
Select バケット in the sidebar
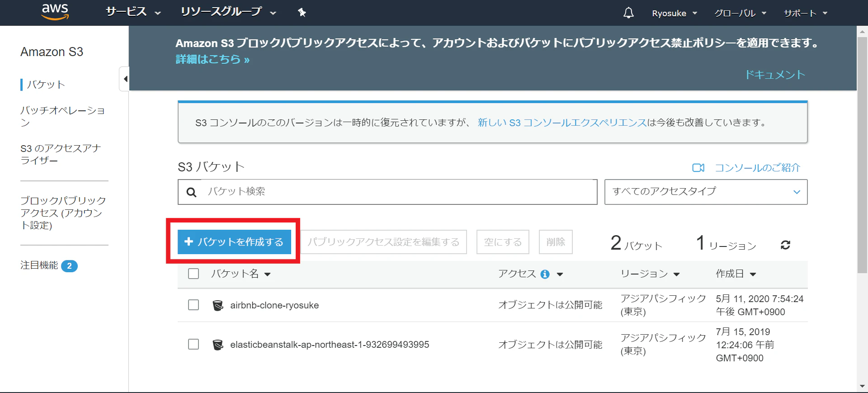pyautogui.click(x=46, y=85)
